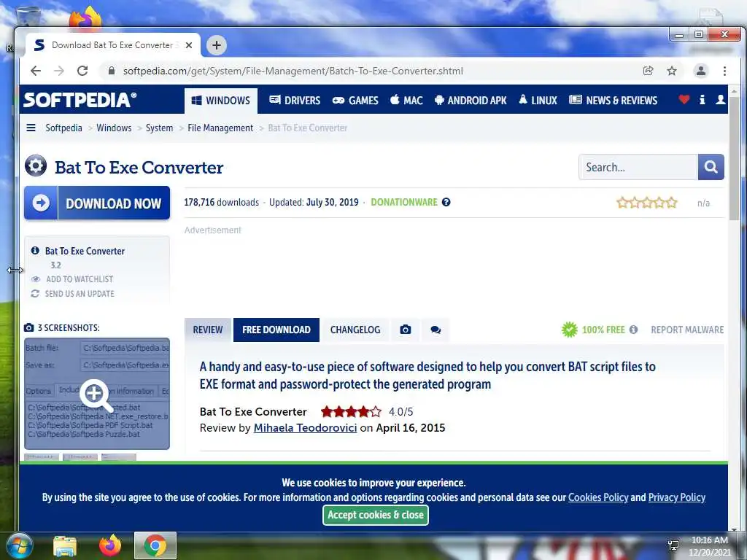Viewport: 747px width, 560px height.
Task: Open the Chrome profile avatar
Action: [701, 71]
